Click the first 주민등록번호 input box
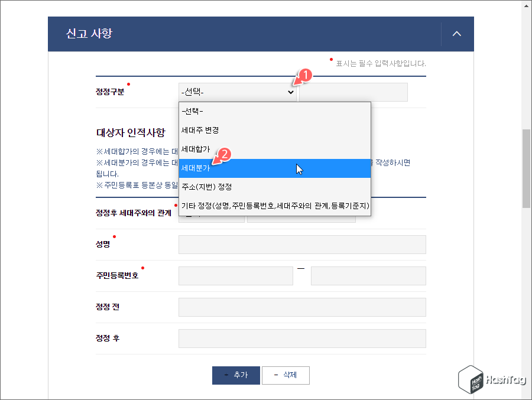The height and width of the screenshot is (400, 532). (235, 275)
